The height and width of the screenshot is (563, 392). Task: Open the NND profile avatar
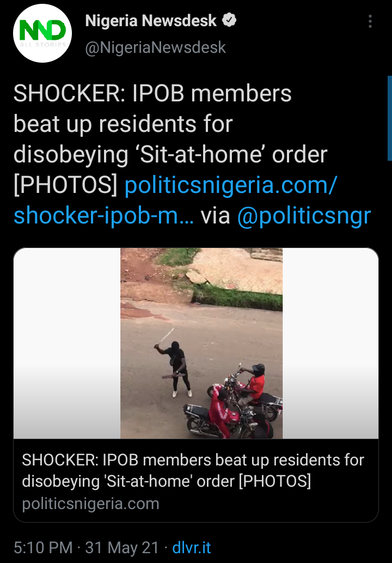click(x=42, y=33)
